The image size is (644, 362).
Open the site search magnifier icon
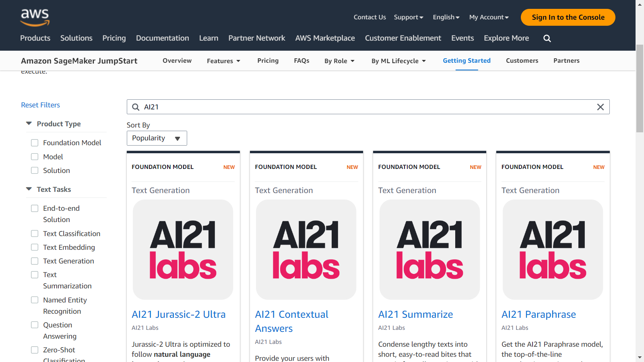pyautogui.click(x=547, y=38)
